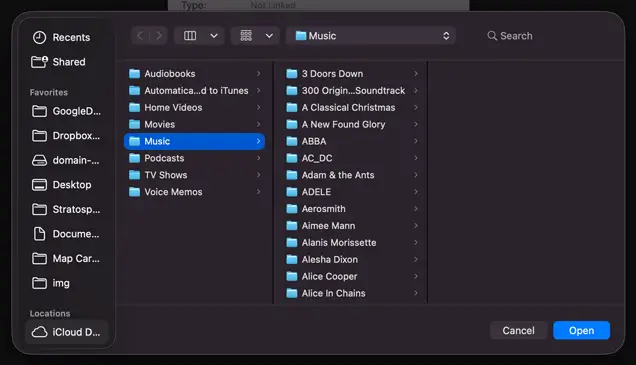The image size is (636, 365).
Task: Open the group-by dropdown chevron
Action: pos(269,36)
